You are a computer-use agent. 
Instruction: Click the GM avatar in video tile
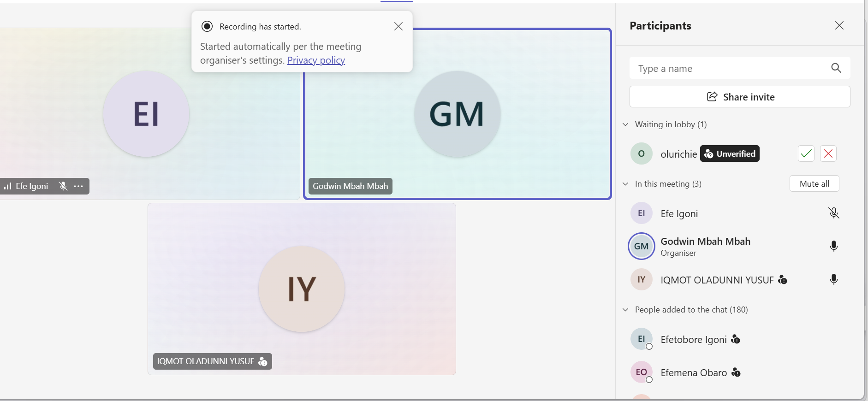tap(457, 114)
